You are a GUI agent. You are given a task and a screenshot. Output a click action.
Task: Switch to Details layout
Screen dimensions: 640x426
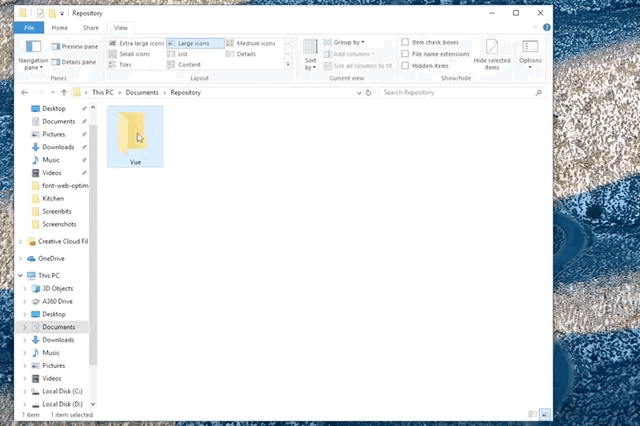pyautogui.click(x=241, y=54)
